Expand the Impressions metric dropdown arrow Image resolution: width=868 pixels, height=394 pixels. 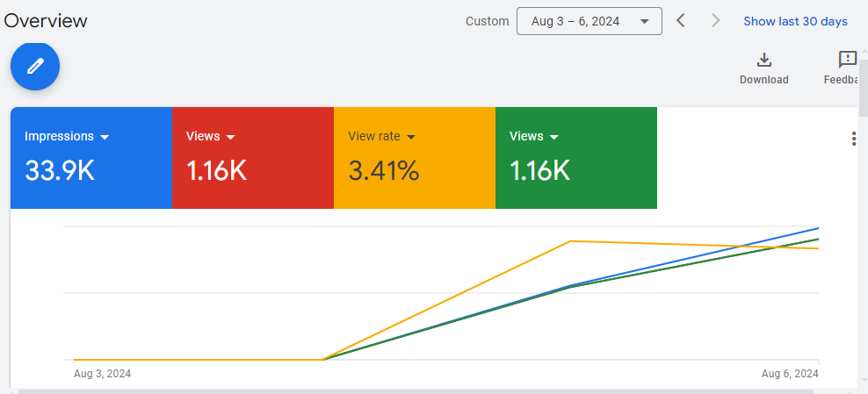tap(105, 137)
